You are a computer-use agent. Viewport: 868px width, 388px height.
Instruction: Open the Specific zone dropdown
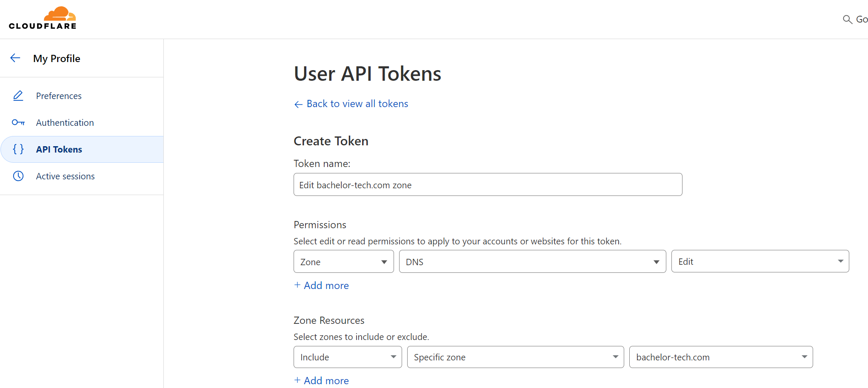[x=515, y=357]
